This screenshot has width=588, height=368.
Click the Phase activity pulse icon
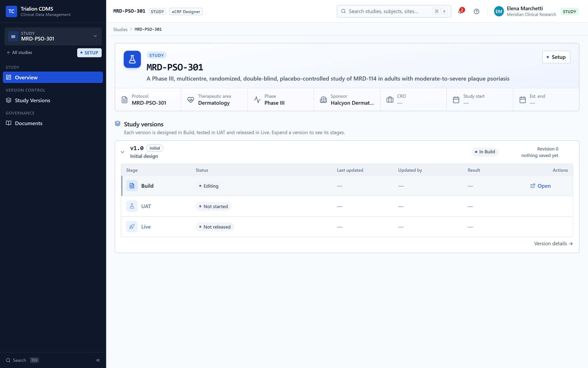click(257, 100)
